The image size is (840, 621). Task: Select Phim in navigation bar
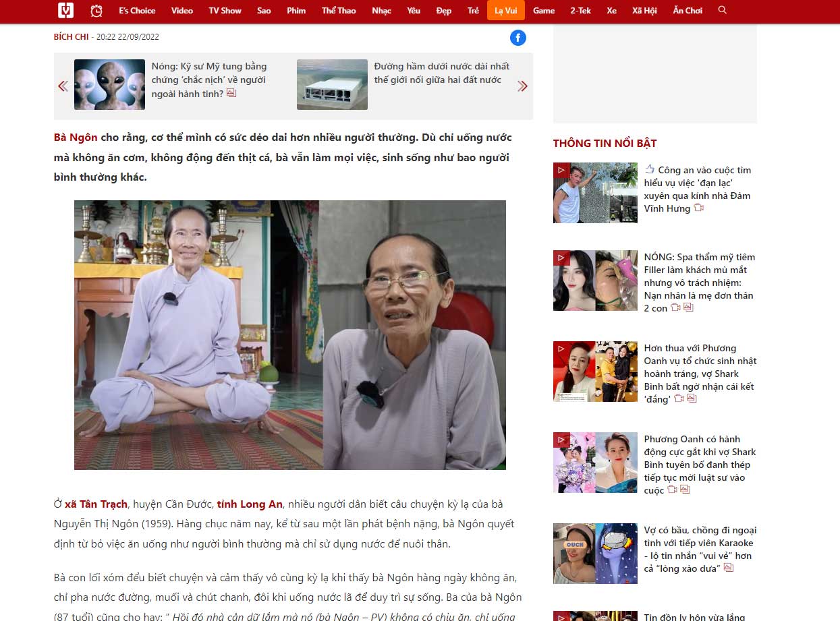tap(296, 10)
